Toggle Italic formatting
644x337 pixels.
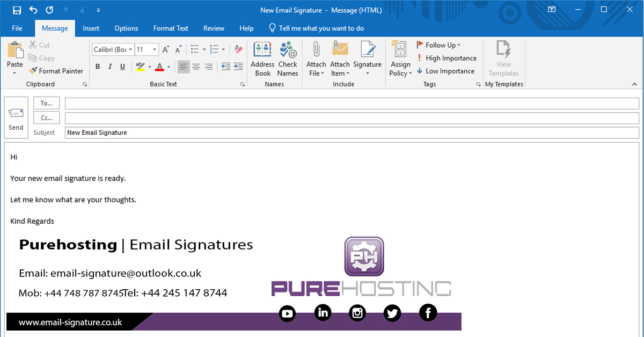(x=110, y=67)
